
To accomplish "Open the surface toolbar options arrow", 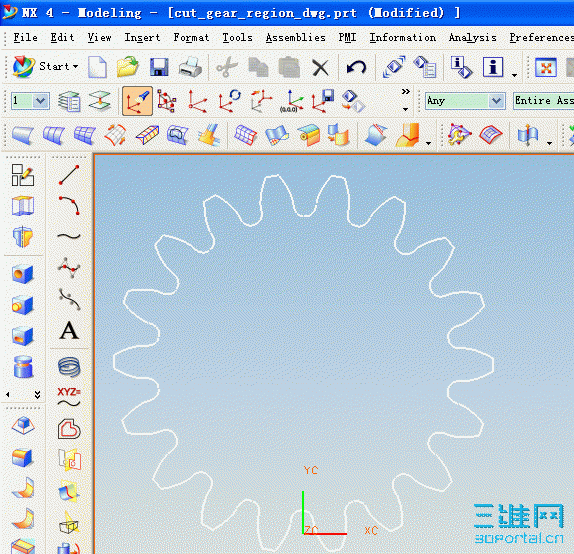I will point(428,143).
